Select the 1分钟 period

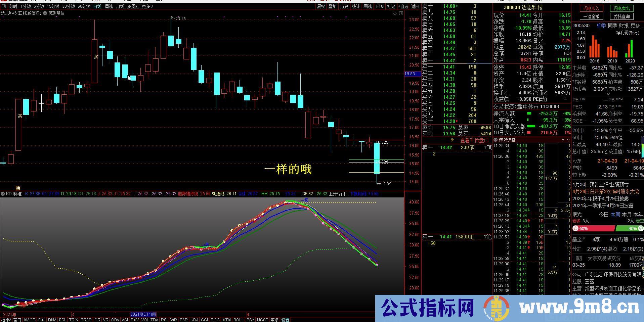pos(26,6)
